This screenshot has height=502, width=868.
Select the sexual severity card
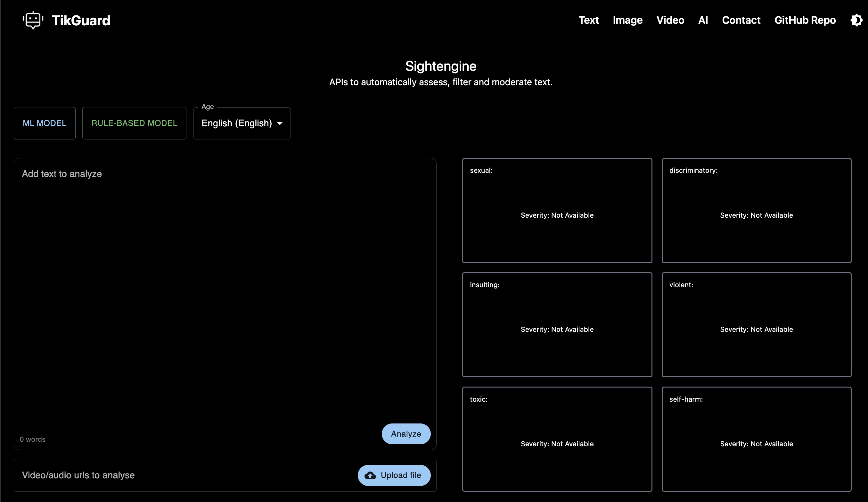pos(557,210)
